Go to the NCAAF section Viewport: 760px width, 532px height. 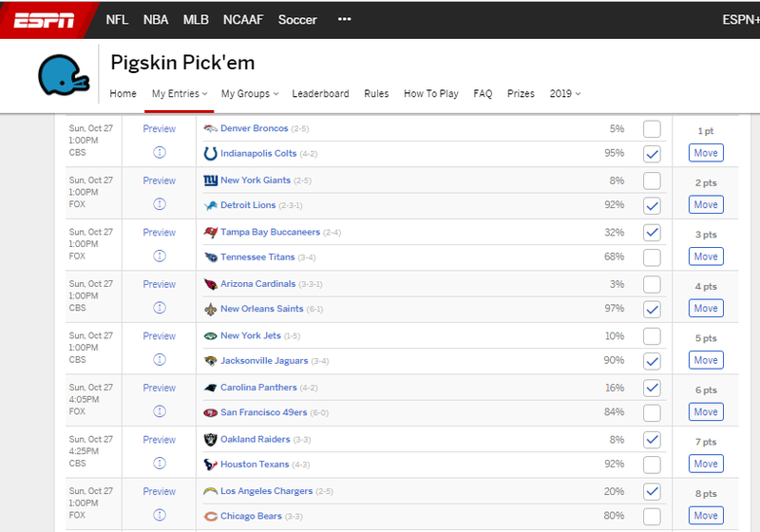243,19
